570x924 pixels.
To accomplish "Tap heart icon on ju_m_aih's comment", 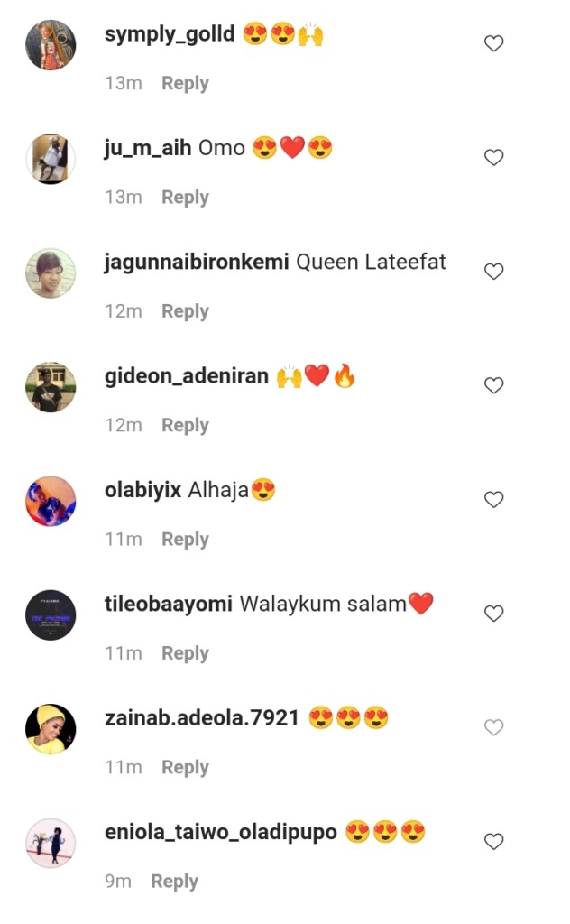I will pos(493,157).
